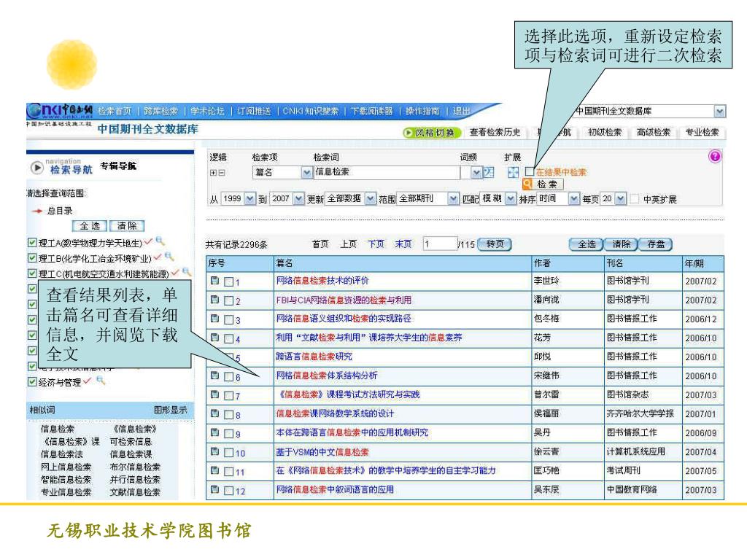Click the magnifier icon beside 理工C
Viewport: 747px width, 560px height.
tap(186, 272)
